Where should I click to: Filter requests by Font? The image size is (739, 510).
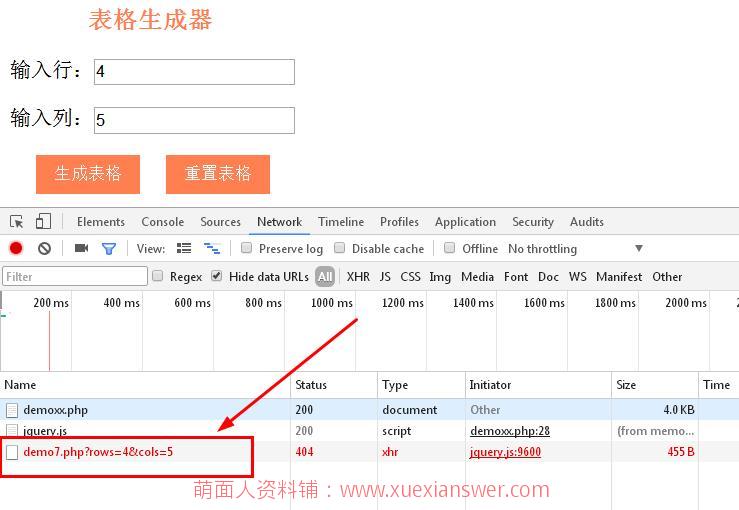[x=516, y=277]
